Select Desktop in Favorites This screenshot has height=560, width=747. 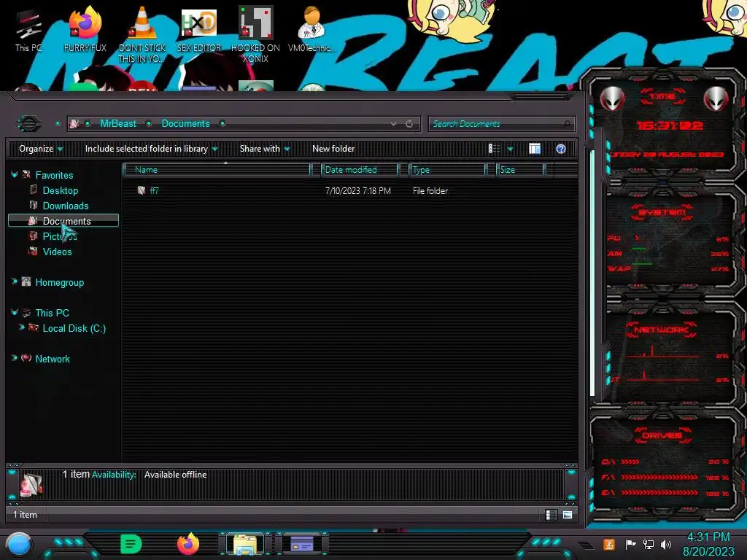pos(60,190)
